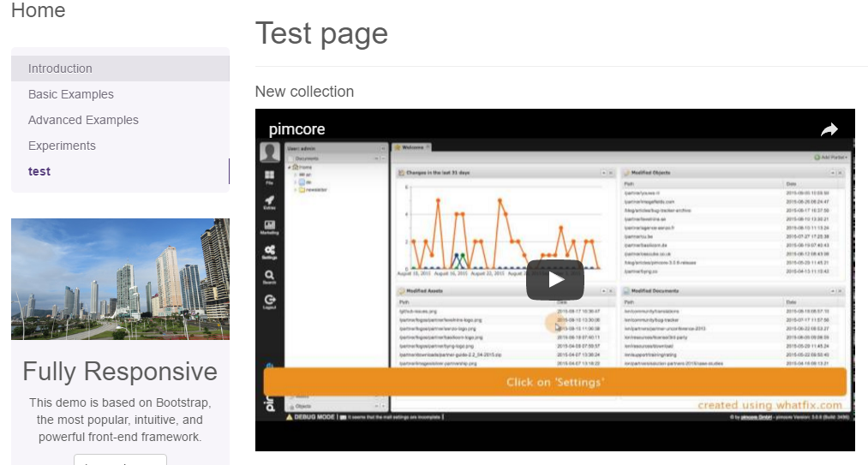Click the Extras rocket icon

point(270,202)
